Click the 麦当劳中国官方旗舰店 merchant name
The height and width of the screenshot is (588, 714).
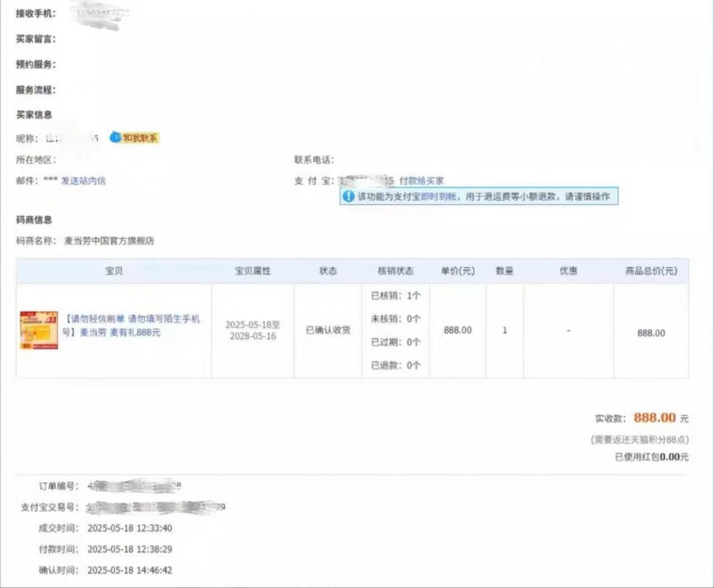click(109, 241)
